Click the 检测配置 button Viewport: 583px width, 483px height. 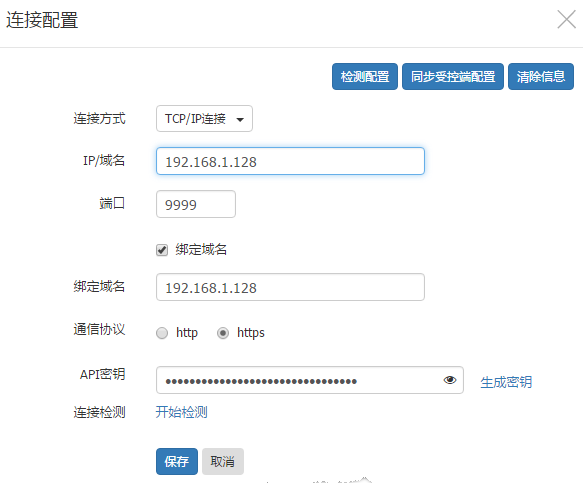(364, 77)
